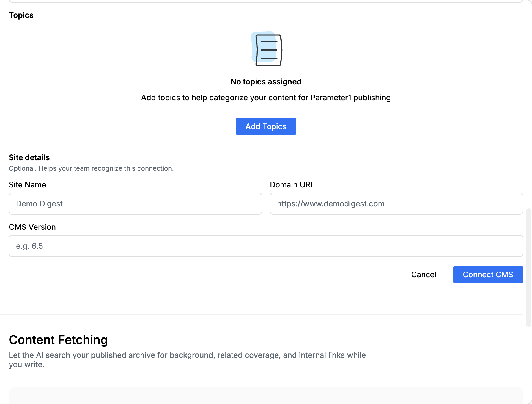532x404 pixels.
Task: Click the 'Site Name' field label
Action: click(27, 185)
